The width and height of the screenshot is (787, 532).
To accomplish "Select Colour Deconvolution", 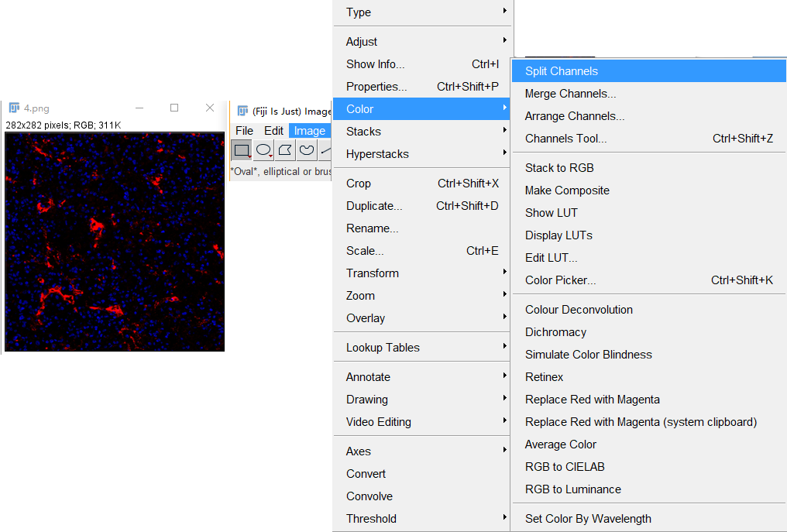I will point(649,310).
